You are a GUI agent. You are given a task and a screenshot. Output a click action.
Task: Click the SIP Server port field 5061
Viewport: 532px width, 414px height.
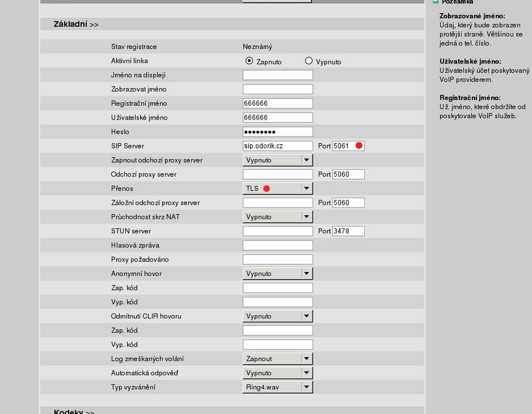pos(348,146)
